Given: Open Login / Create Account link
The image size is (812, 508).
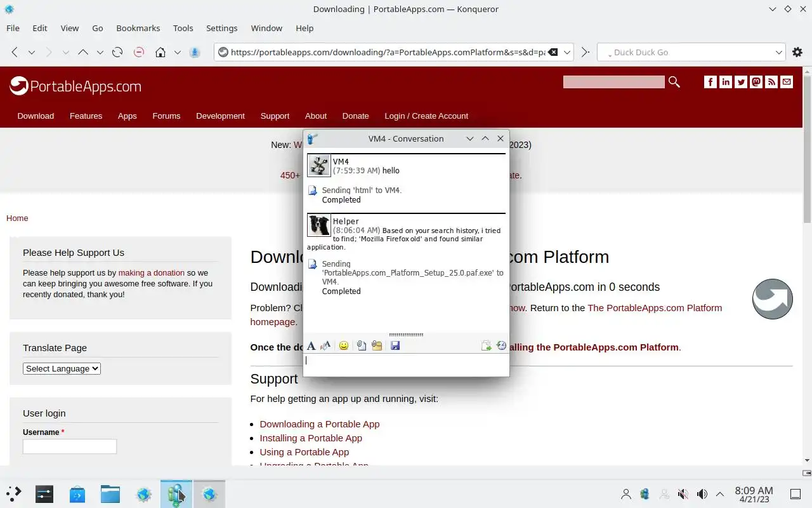Looking at the screenshot, I should click(x=426, y=116).
